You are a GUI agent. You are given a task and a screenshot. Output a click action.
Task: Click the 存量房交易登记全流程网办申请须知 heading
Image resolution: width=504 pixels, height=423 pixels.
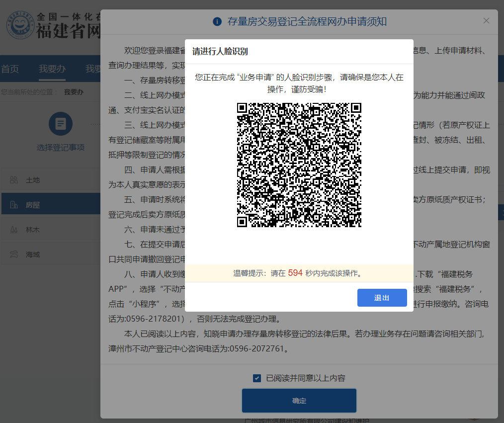[x=307, y=21]
